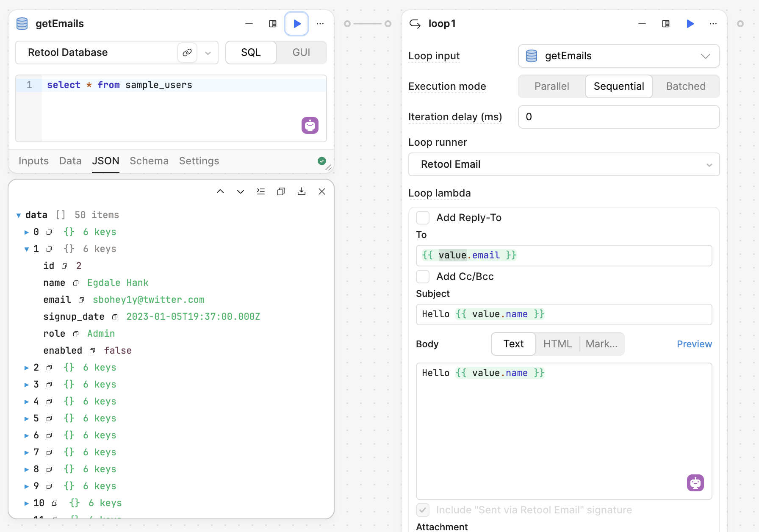Close the JSON results panel

click(322, 191)
